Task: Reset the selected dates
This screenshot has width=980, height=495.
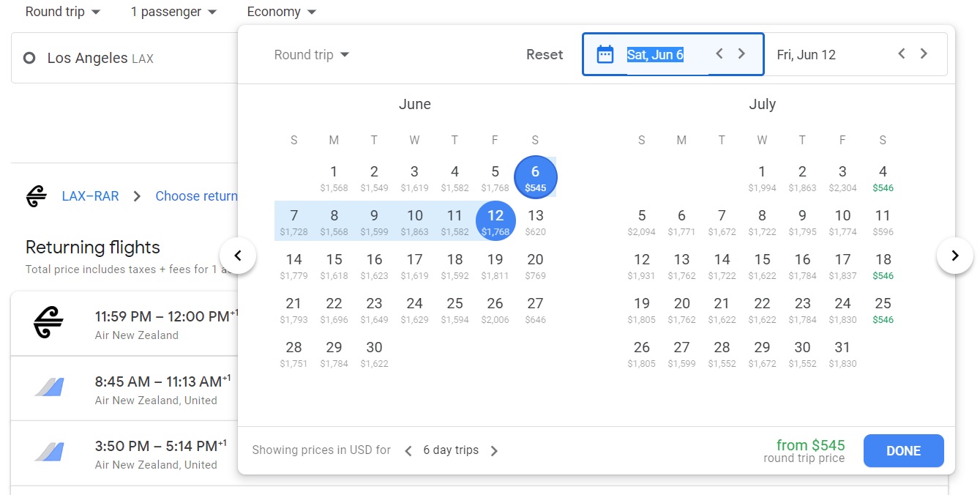Action: pos(545,54)
